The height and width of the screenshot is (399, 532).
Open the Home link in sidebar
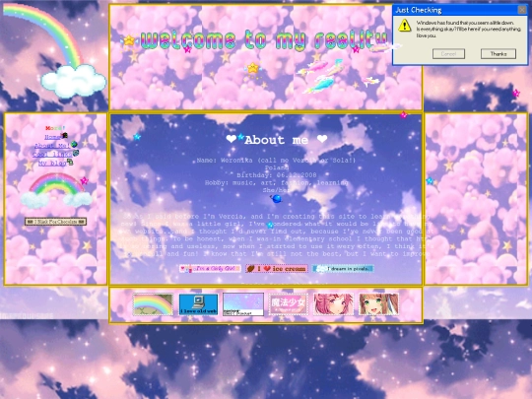tap(52, 137)
